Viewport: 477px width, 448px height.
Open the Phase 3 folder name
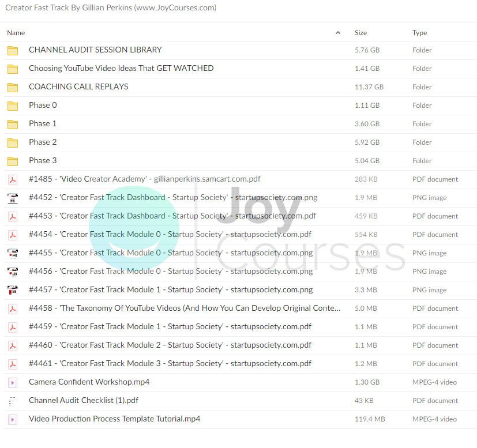click(x=43, y=160)
